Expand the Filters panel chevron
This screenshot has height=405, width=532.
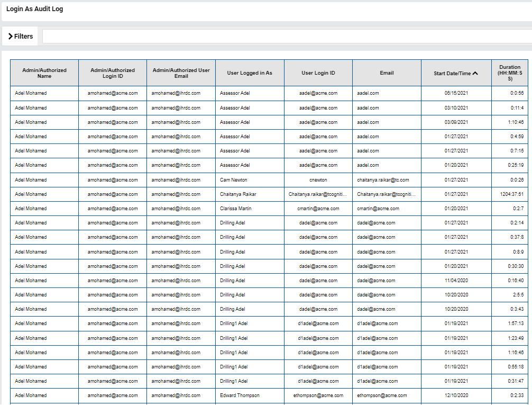point(11,37)
